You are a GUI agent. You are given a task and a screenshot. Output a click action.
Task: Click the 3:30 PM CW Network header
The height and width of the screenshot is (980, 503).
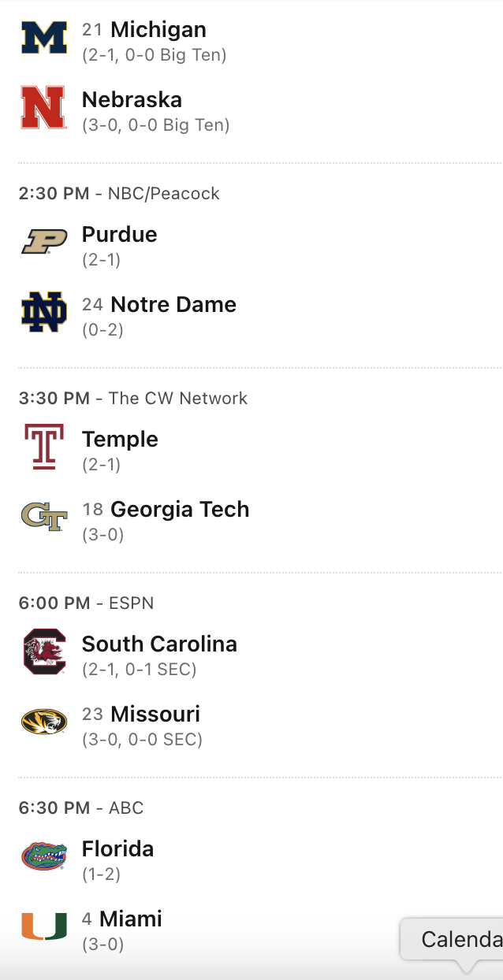pos(132,399)
